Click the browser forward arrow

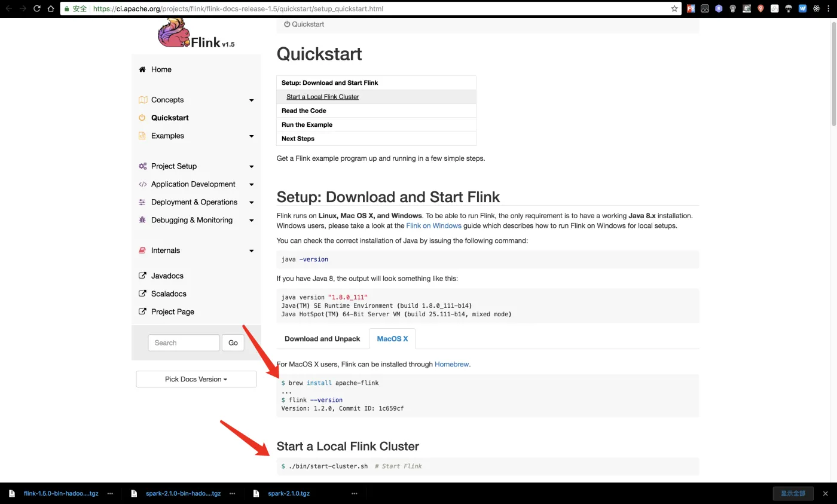click(x=23, y=9)
